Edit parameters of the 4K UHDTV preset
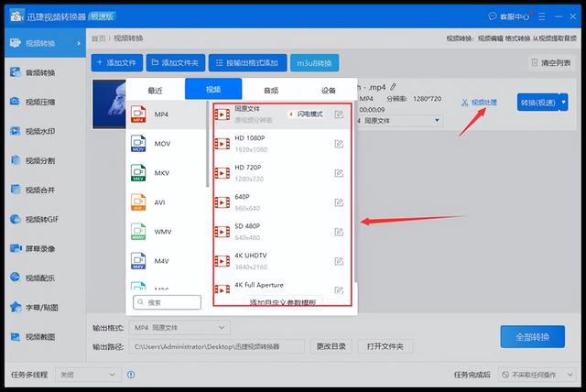Image resolution: width=586 pixels, height=392 pixels. point(339,261)
